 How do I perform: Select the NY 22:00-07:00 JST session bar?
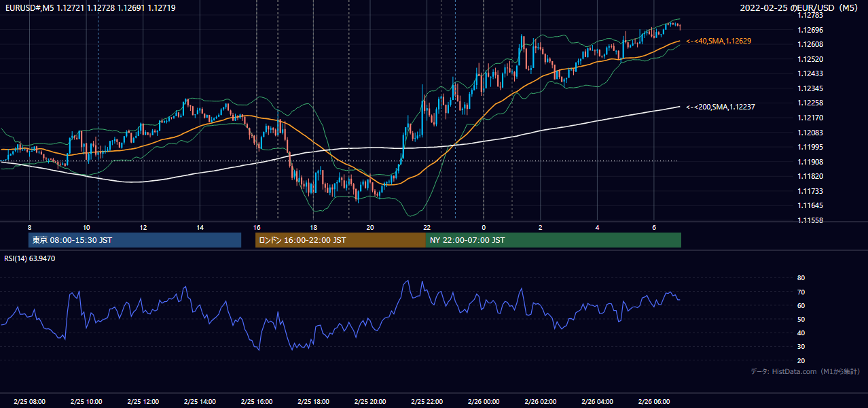(x=553, y=240)
